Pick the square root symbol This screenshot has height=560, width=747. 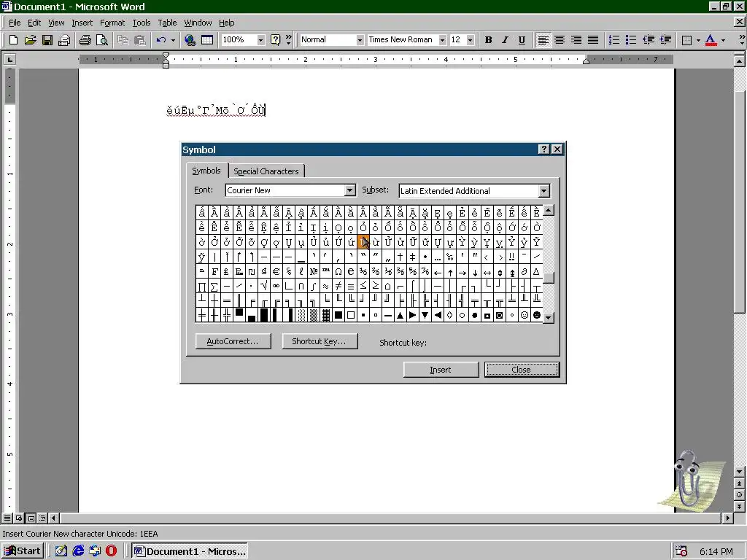[264, 286]
